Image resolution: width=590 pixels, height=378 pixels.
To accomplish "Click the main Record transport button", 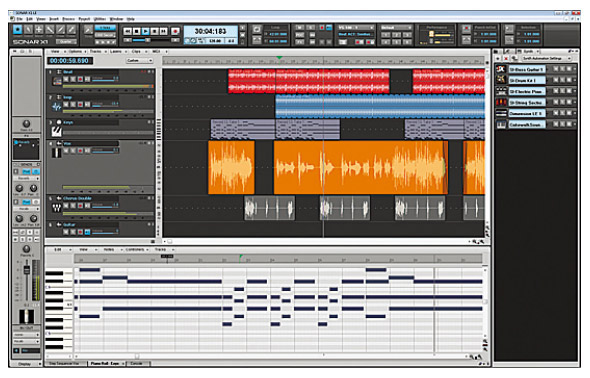I will pos(175,31).
